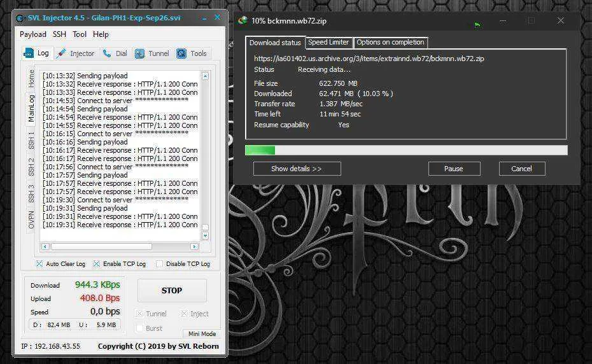Check Disable TCP Log checkbox

[159, 264]
